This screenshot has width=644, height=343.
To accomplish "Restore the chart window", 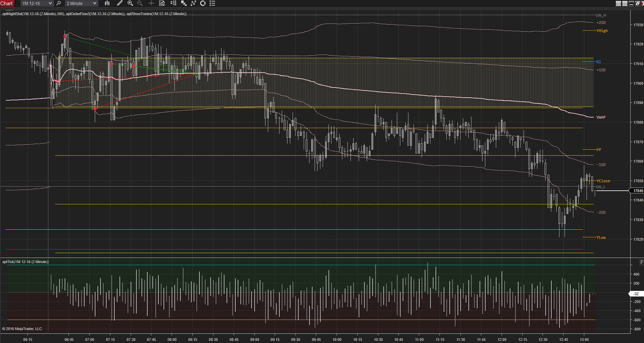I will 638,3.
